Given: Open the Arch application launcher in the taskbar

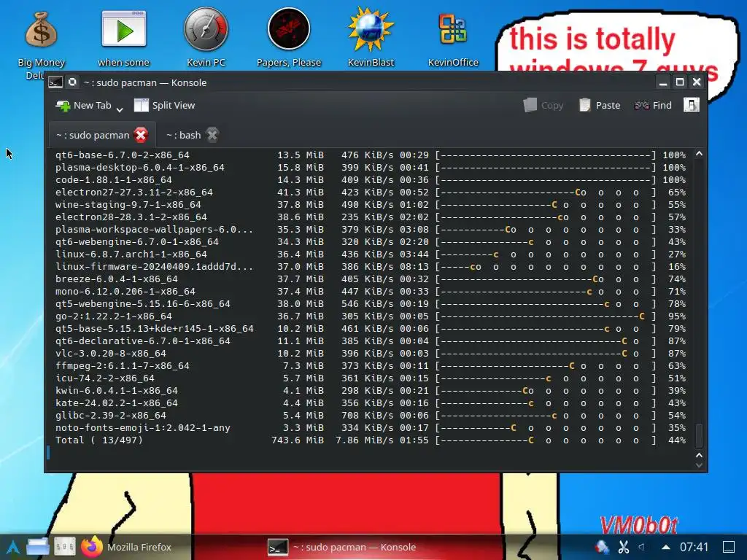Looking at the screenshot, I should pos(13,547).
